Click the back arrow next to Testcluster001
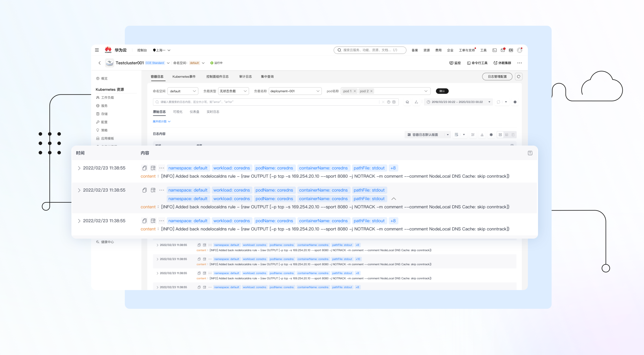Viewport: 644px width, 355px height. tap(100, 63)
